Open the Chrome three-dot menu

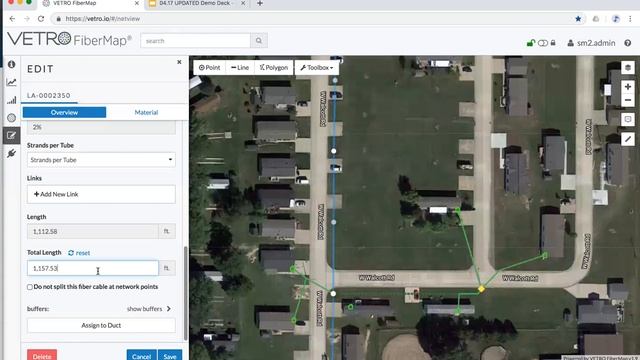point(630,19)
